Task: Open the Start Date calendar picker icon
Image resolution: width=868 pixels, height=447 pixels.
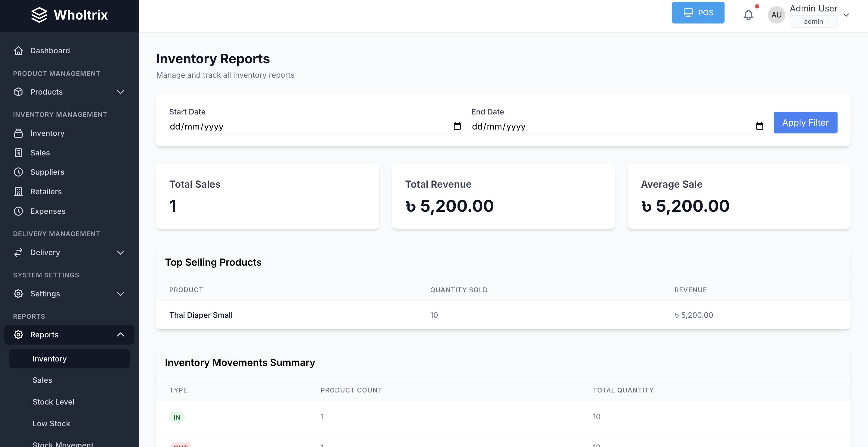Action: tap(457, 126)
